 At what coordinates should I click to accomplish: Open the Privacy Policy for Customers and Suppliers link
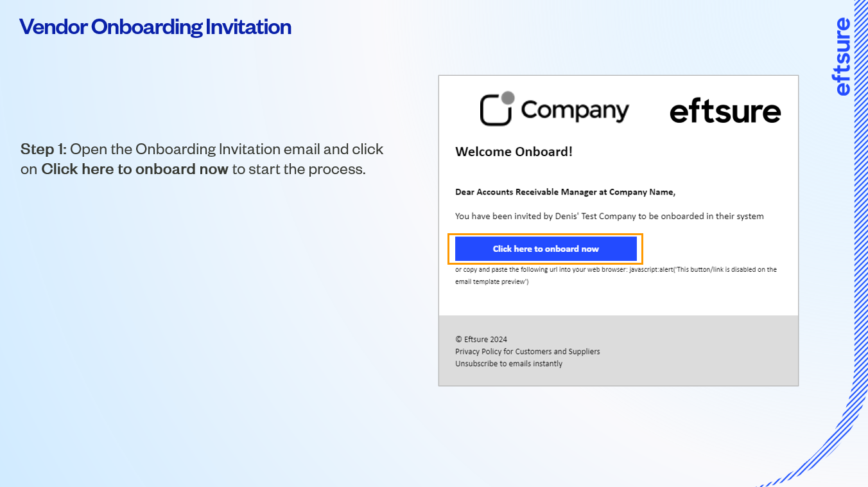pyautogui.click(x=527, y=351)
